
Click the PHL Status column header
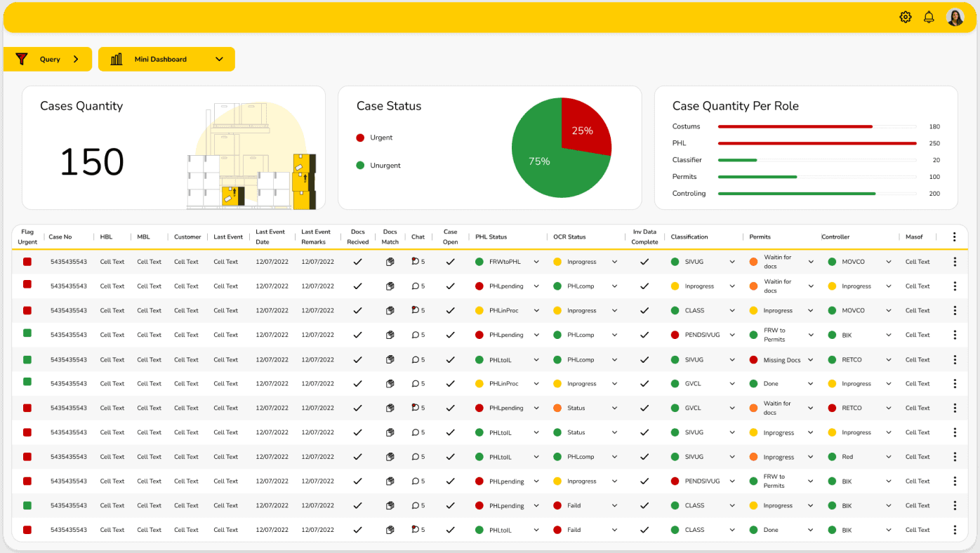click(491, 237)
